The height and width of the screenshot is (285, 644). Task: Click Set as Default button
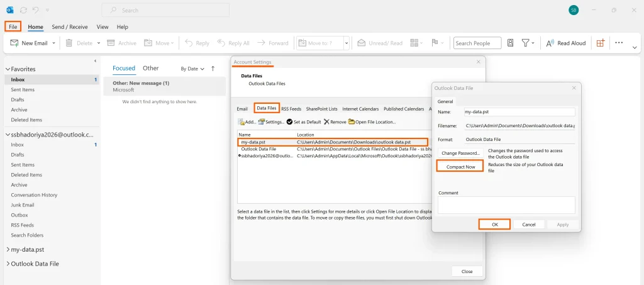click(304, 122)
